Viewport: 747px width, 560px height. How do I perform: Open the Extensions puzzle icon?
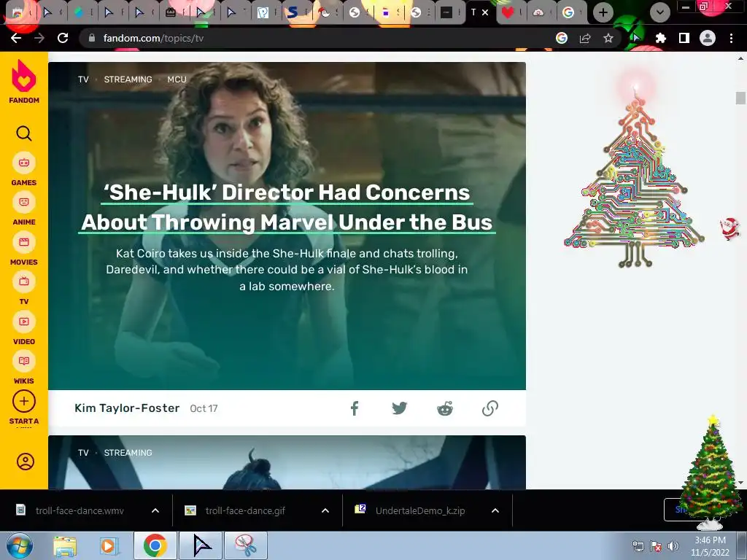coord(660,38)
